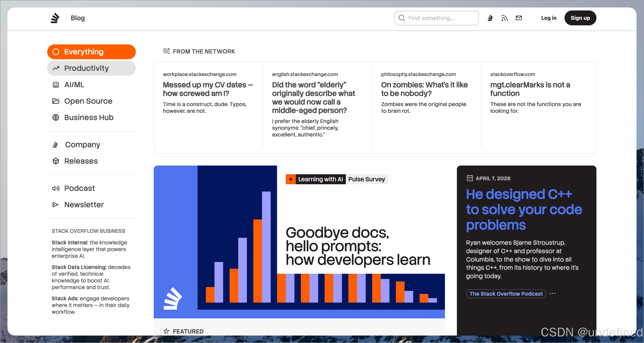
Task: Click the envelope newsletter icon in header
Action: pyautogui.click(x=519, y=18)
